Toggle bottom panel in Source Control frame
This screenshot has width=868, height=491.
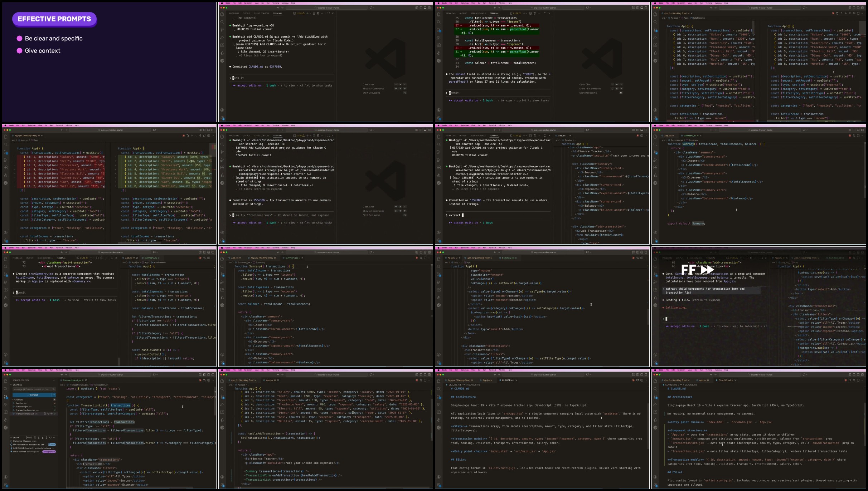(209, 375)
